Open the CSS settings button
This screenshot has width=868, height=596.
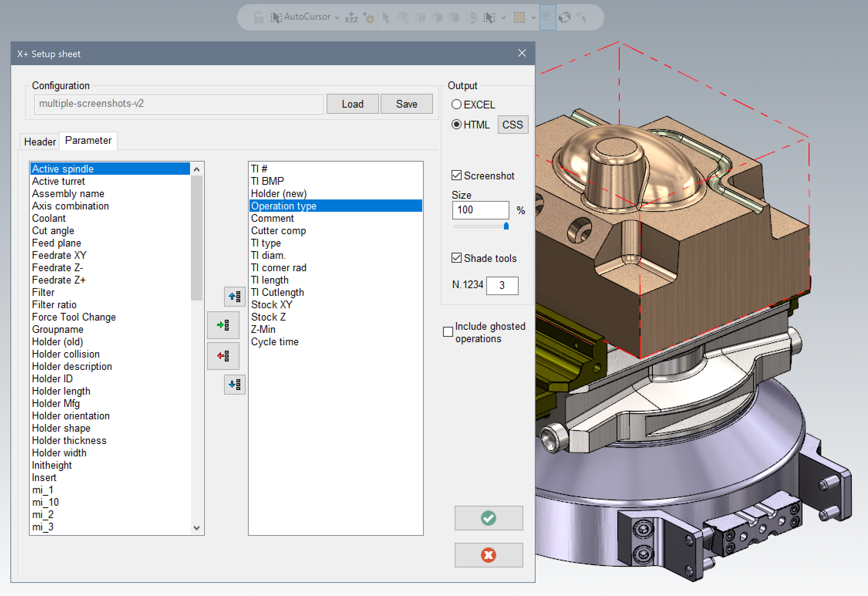click(512, 125)
